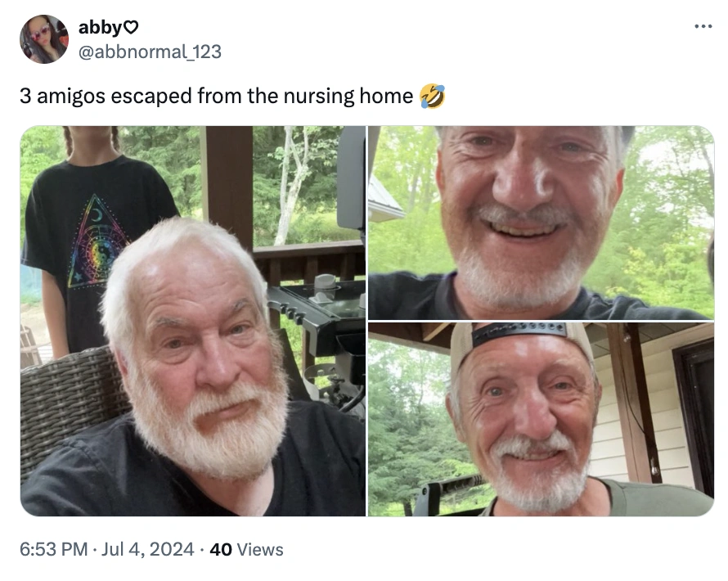728x581 pixels.
Task: Open the bottom-right photo with backward cap
Action: coord(540,419)
